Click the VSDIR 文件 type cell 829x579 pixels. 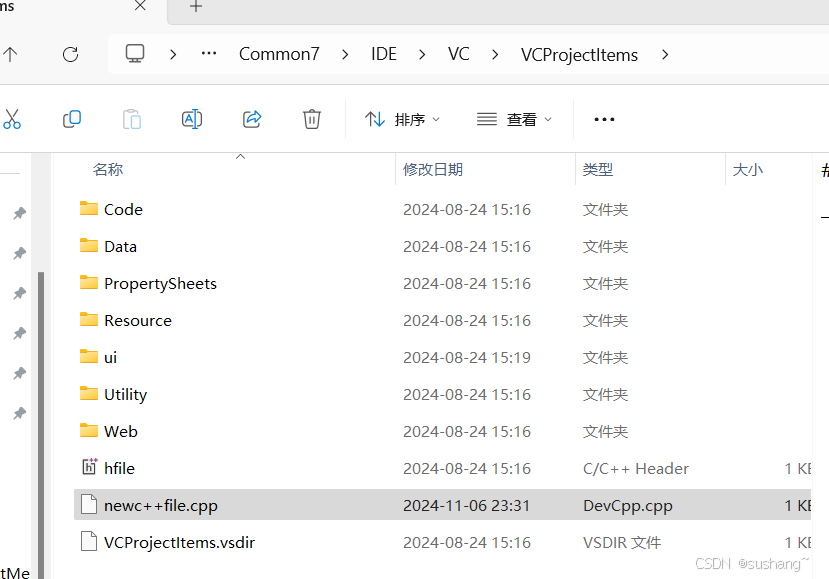pos(622,543)
